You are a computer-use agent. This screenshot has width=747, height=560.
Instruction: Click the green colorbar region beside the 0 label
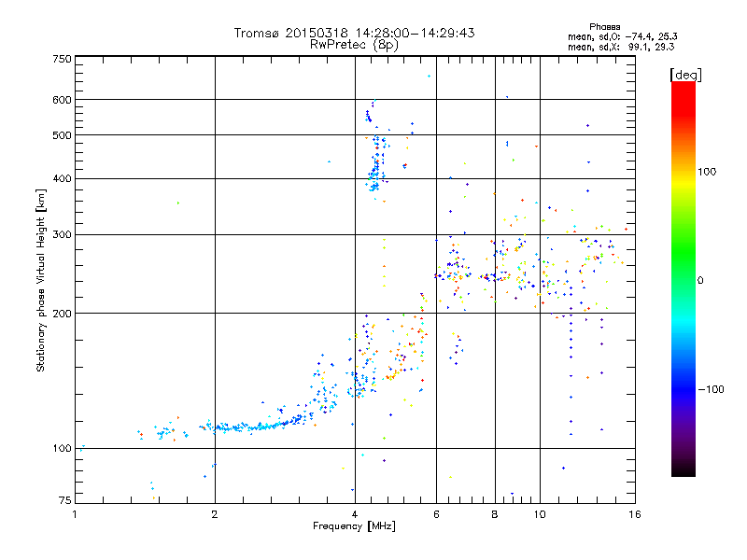684,279
